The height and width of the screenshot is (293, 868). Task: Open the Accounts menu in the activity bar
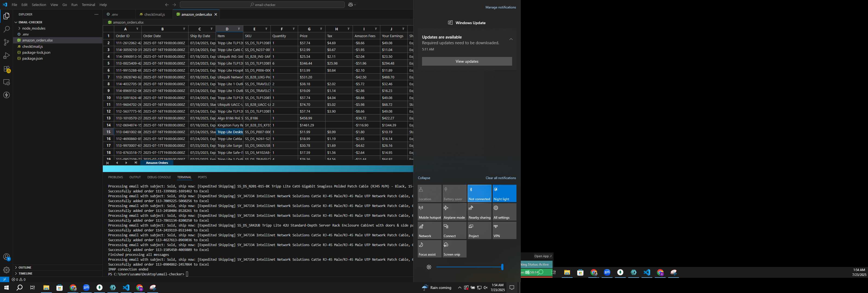(7, 257)
